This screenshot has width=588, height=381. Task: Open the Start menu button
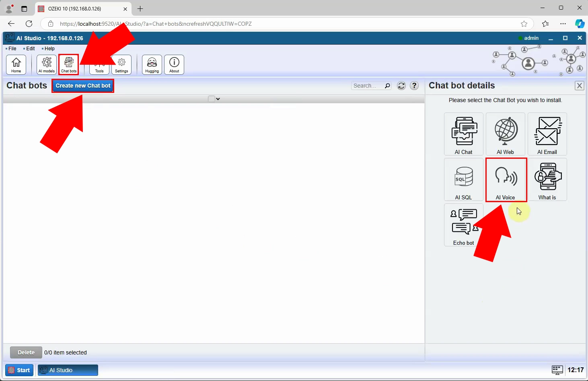(19, 370)
